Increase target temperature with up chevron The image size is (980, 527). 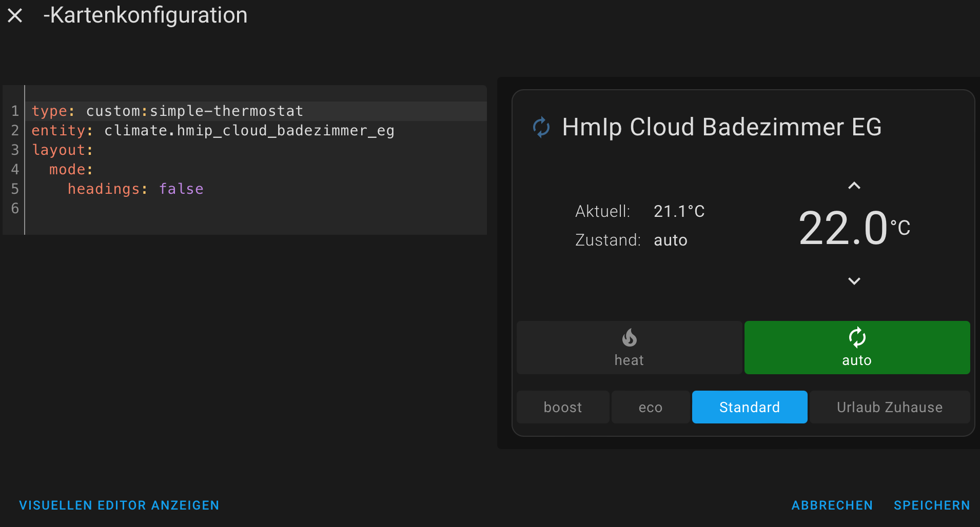point(854,186)
